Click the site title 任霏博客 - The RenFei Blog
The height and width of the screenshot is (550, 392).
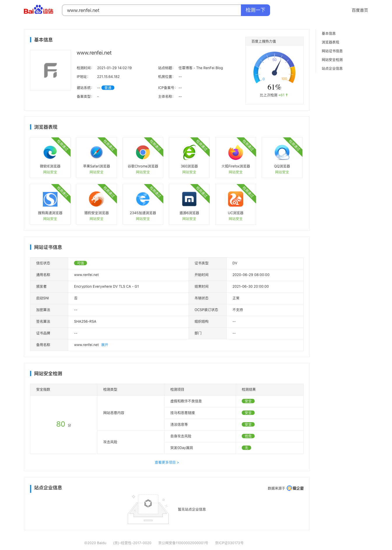tap(201, 68)
